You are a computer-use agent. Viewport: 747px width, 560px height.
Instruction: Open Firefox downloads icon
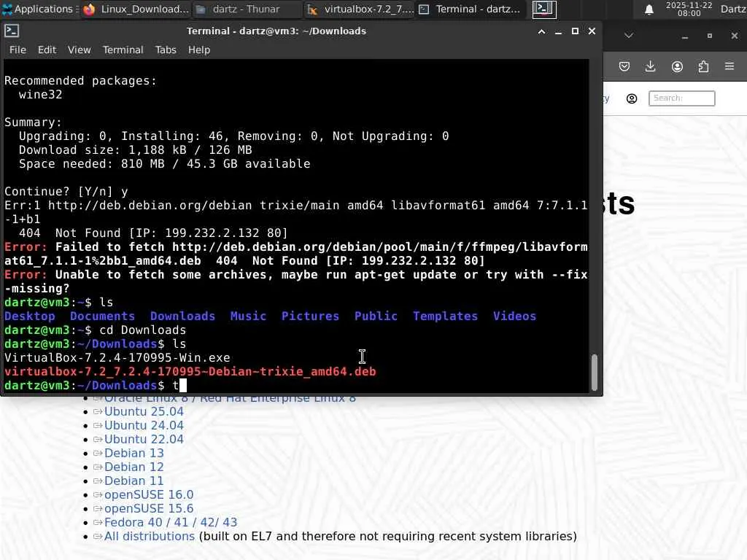tap(650, 66)
